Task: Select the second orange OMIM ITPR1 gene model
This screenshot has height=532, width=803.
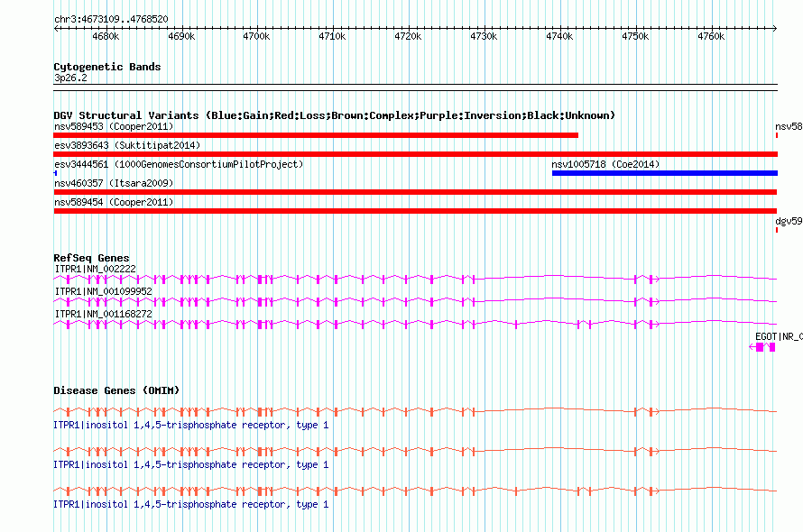Action: click(415, 451)
